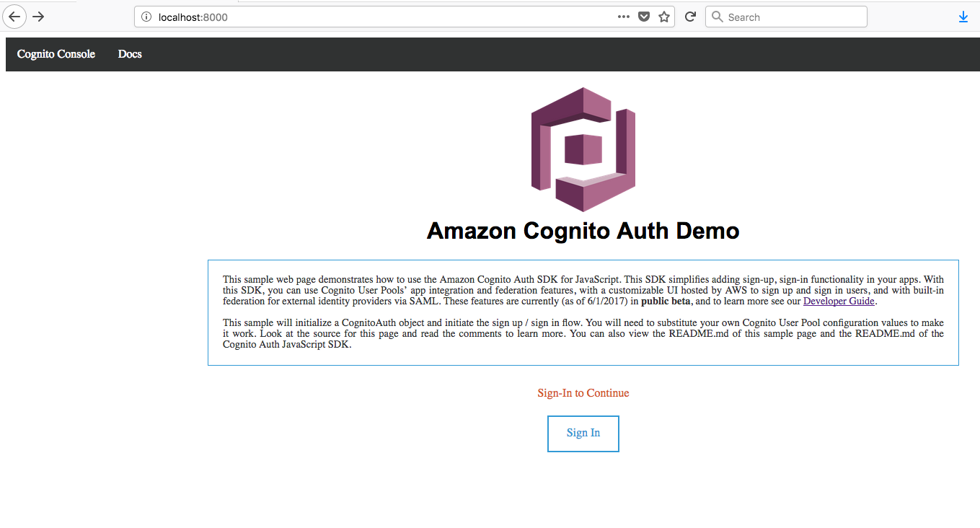Click the Amazon Cognito logo image

tap(583, 150)
